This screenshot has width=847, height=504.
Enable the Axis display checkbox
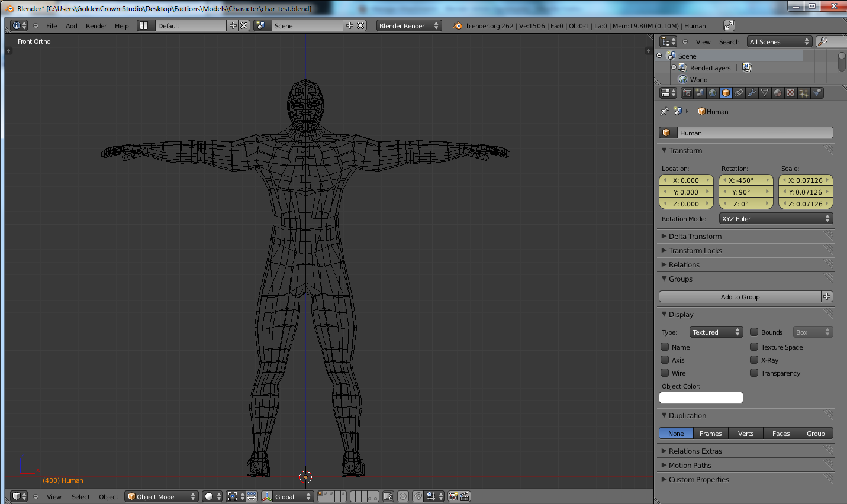[665, 360]
